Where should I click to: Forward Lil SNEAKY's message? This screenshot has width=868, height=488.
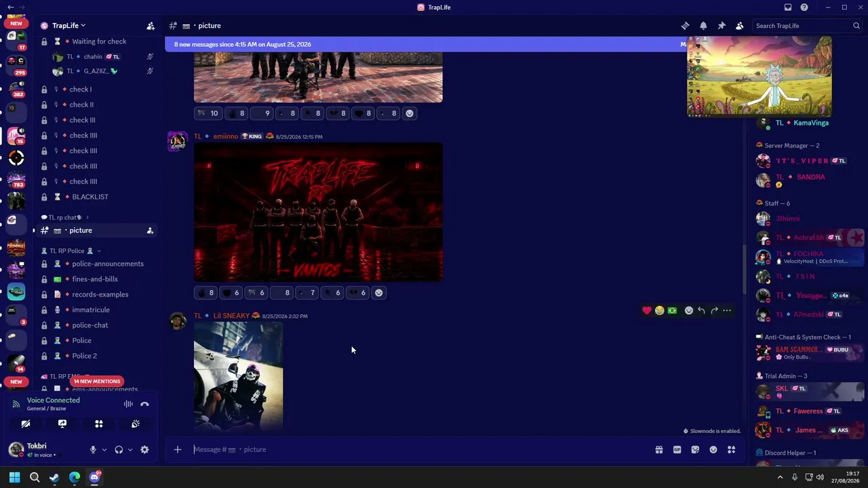coord(714,310)
